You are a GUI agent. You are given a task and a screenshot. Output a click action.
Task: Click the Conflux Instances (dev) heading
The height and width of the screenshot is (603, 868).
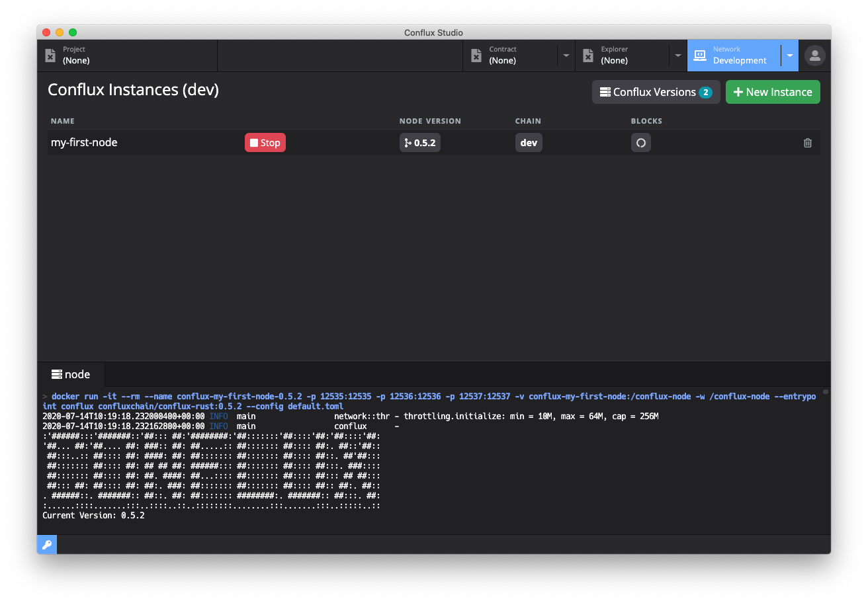[133, 90]
